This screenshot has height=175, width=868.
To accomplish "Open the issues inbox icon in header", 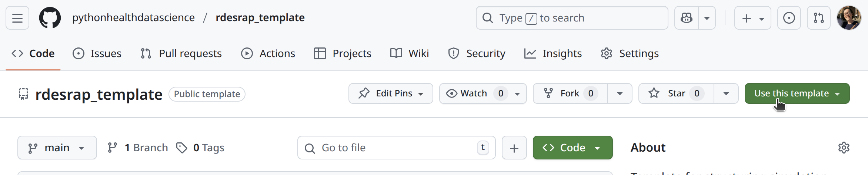I will (x=789, y=18).
